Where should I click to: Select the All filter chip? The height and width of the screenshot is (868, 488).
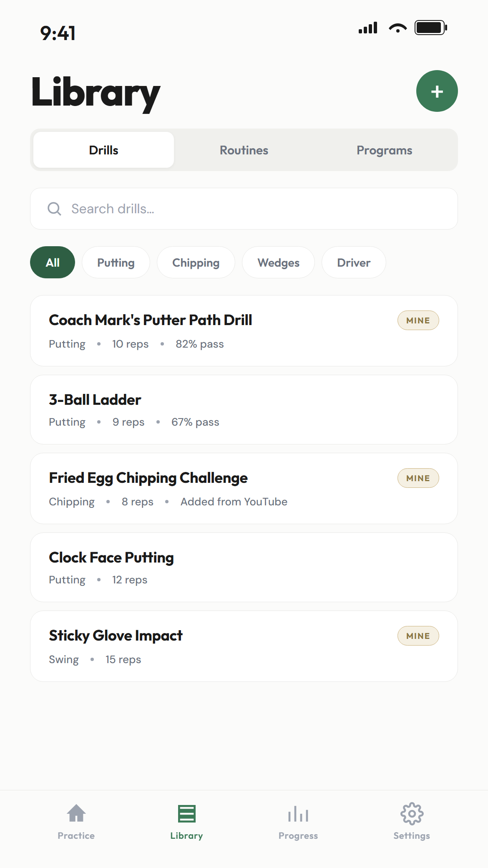click(x=53, y=262)
